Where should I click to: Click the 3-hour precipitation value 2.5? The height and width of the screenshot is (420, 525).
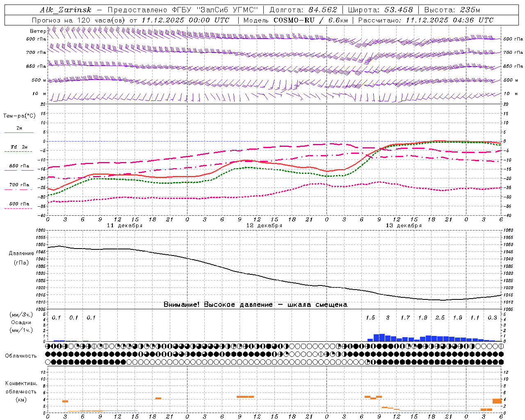440,318
